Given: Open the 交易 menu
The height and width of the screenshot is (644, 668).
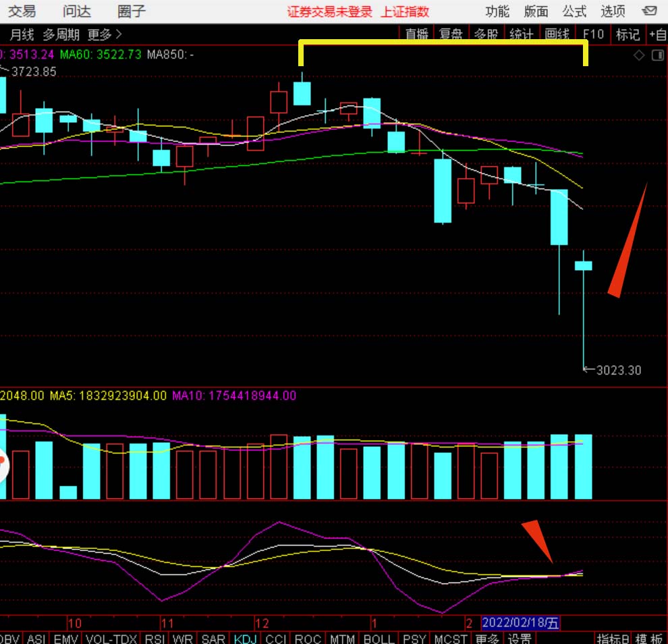Looking at the screenshot, I should [x=22, y=11].
